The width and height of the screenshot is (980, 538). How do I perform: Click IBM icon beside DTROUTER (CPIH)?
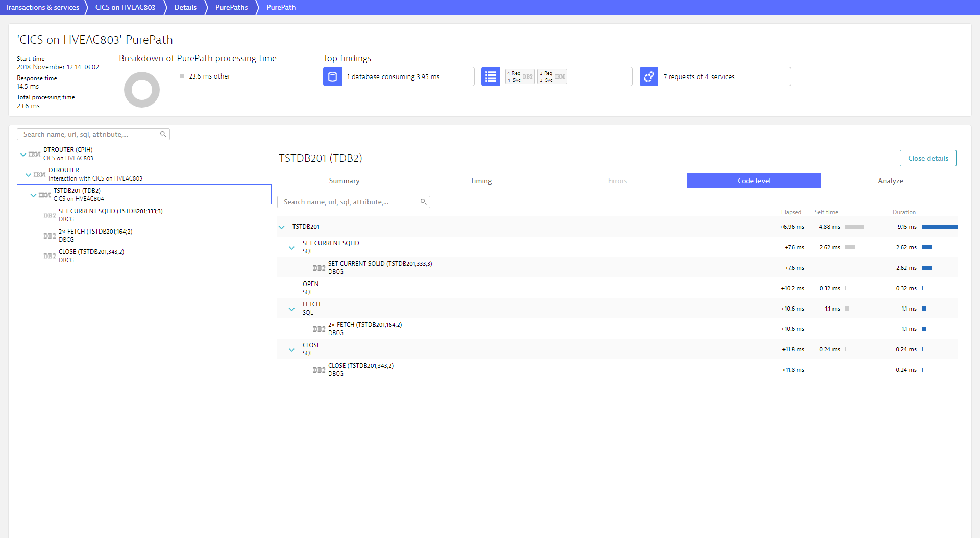point(34,154)
